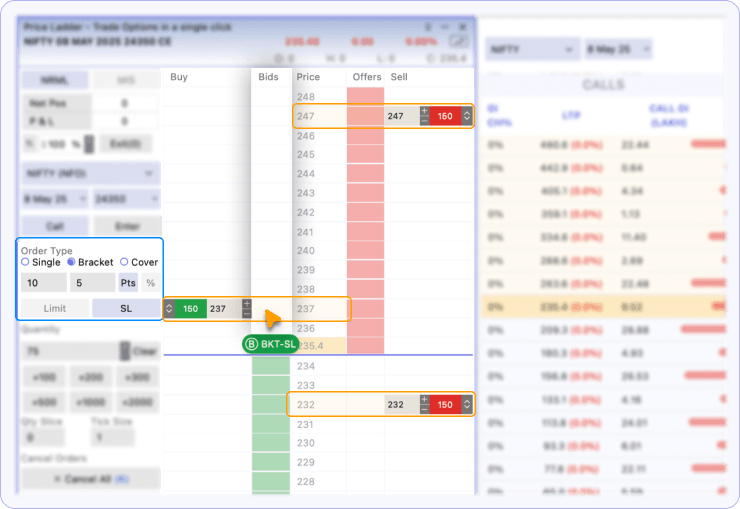Click price 244 in the ladder
Screen dimensions: 740x509
tap(306, 174)
